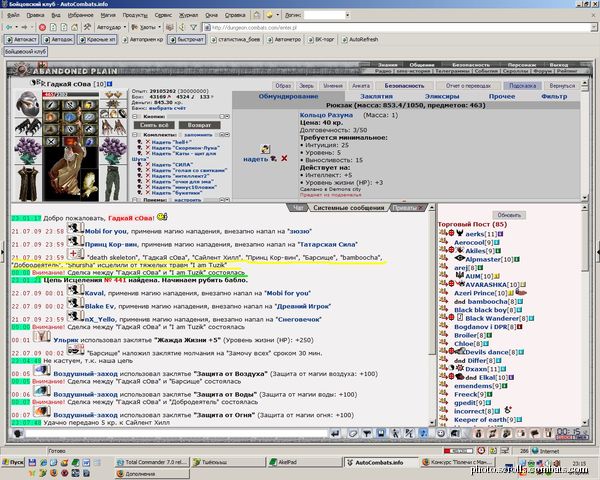Click the crossed tools icon in navigation toolbar
Image resolution: width=600 pixels, height=480 pixels.
(87, 27)
